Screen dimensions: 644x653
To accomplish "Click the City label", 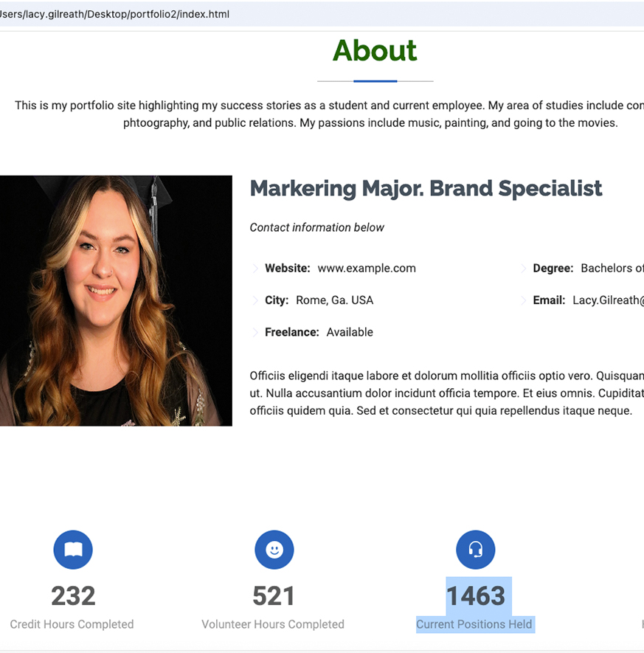I will point(277,300).
